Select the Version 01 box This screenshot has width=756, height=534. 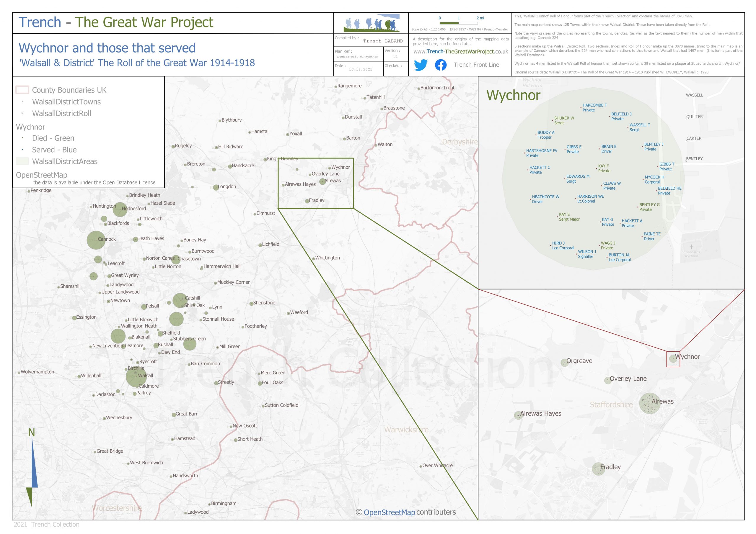(395, 54)
